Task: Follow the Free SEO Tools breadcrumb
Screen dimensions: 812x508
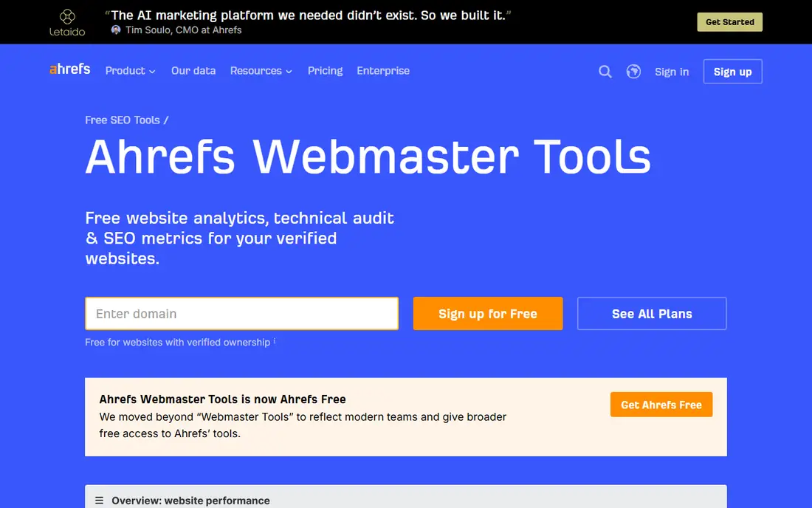Action: (x=123, y=120)
